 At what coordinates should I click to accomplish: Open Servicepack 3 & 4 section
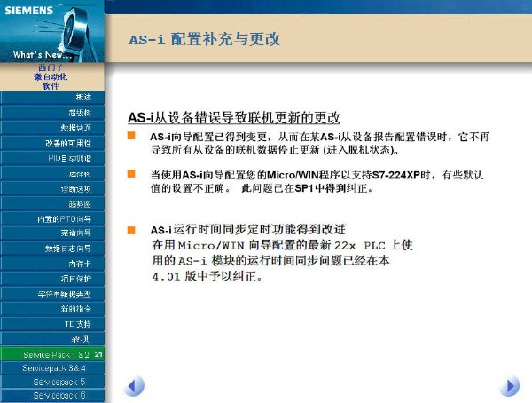click(x=52, y=368)
